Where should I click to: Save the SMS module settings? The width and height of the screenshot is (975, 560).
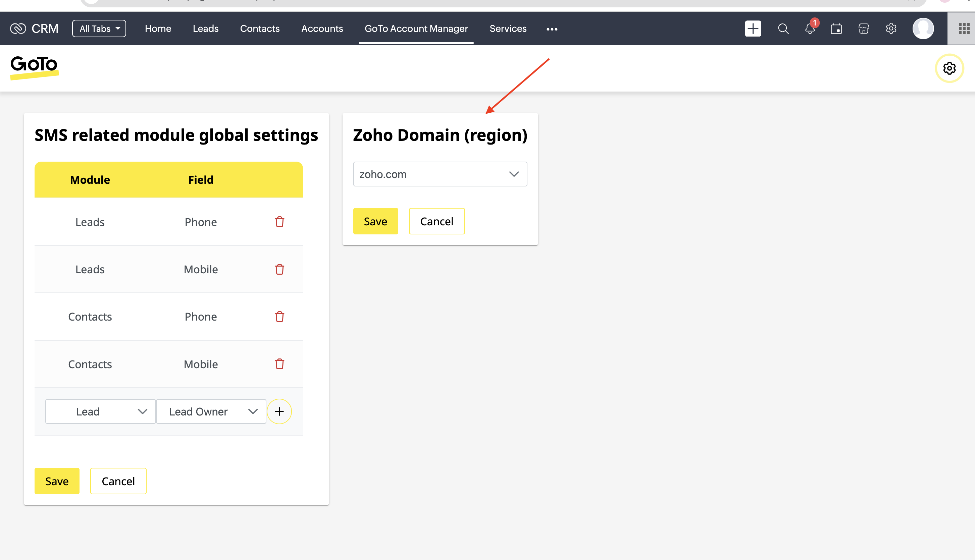click(57, 481)
